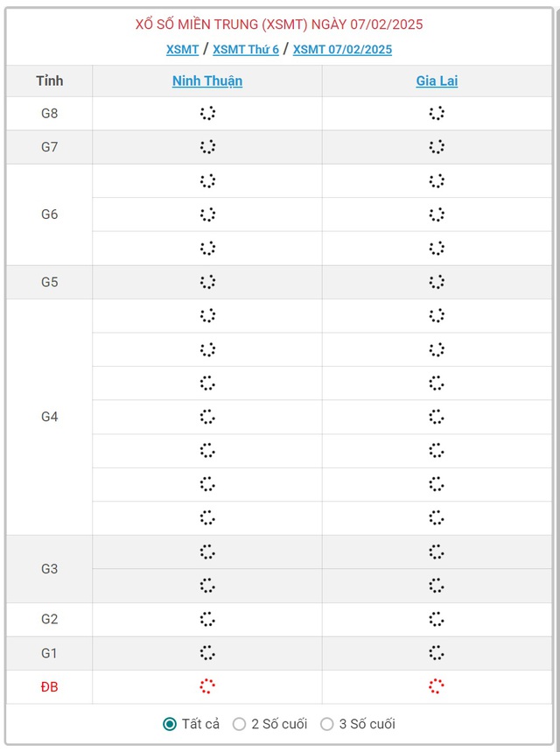Click Gia Lai G2 loading spinner
This screenshot has width=560, height=752.
437,619
